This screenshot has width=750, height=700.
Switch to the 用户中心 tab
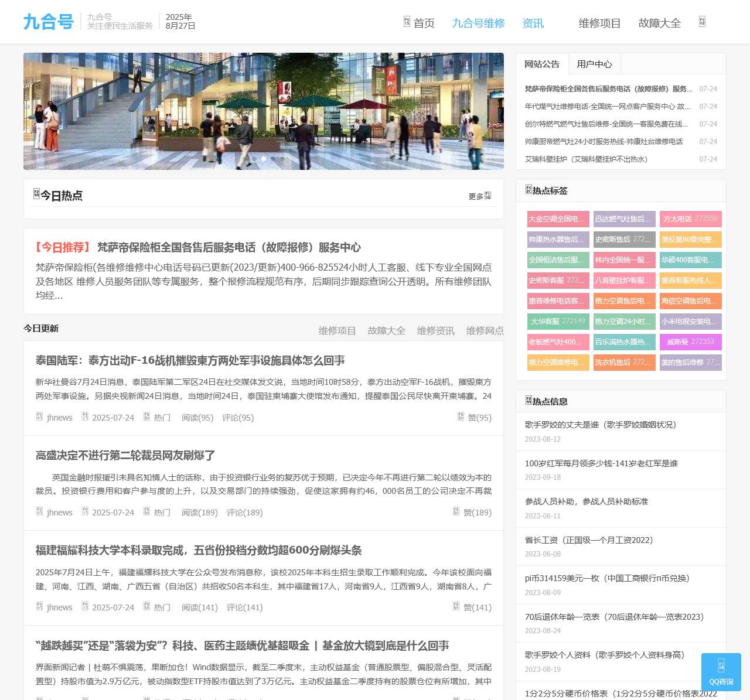[594, 64]
